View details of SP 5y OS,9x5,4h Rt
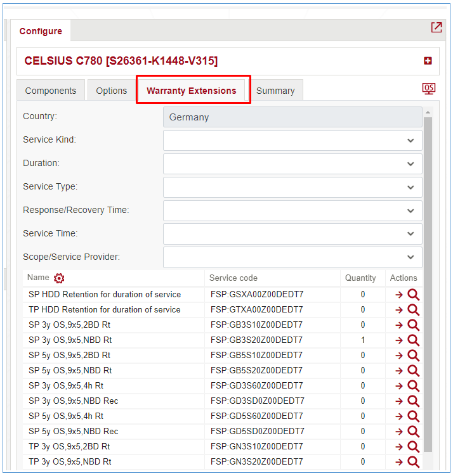 [x=414, y=416]
